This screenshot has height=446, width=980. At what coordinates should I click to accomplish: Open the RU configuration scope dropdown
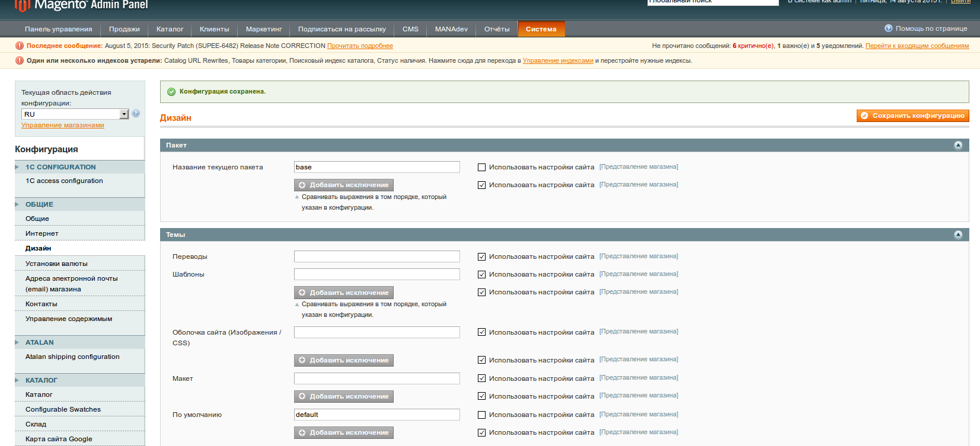(75, 114)
